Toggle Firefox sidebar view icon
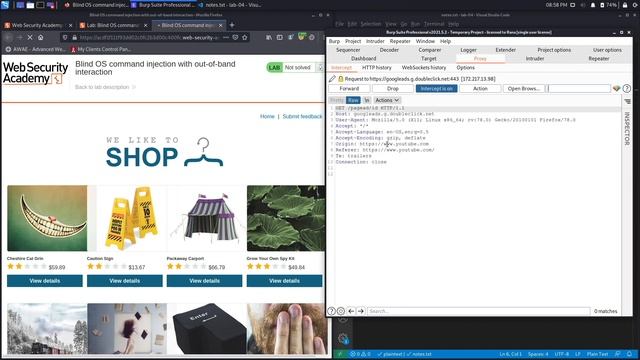Screen dimensions: 640x360 280,37
